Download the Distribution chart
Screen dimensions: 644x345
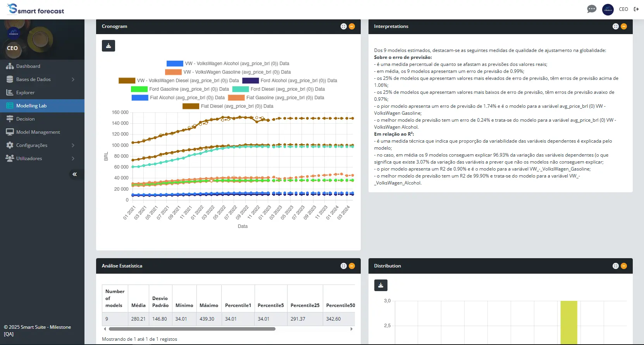pos(381,285)
